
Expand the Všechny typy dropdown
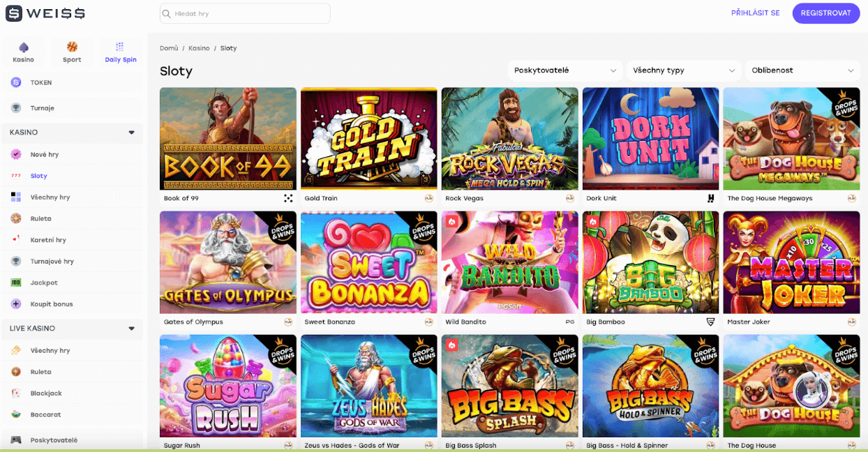683,70
